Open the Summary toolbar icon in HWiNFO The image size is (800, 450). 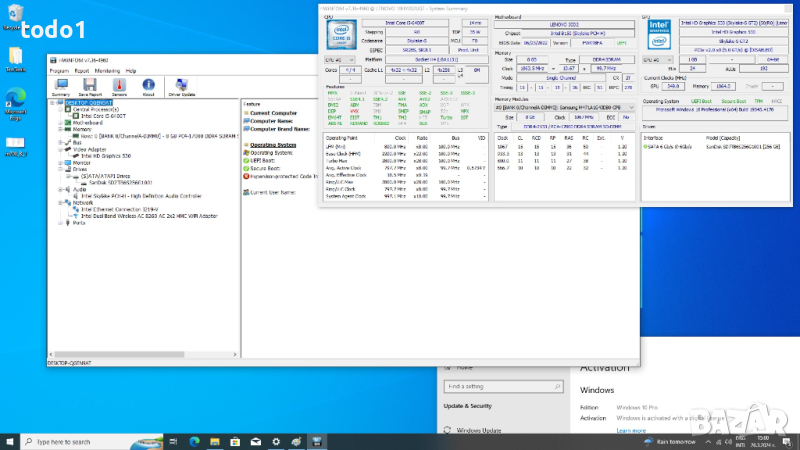coord(60,86)
